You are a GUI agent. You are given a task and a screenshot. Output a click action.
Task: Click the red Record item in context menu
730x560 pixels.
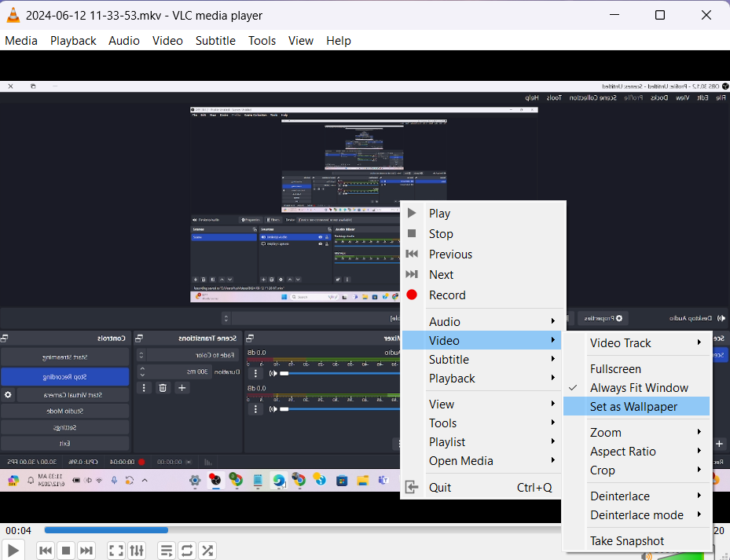tap(446, 295)
